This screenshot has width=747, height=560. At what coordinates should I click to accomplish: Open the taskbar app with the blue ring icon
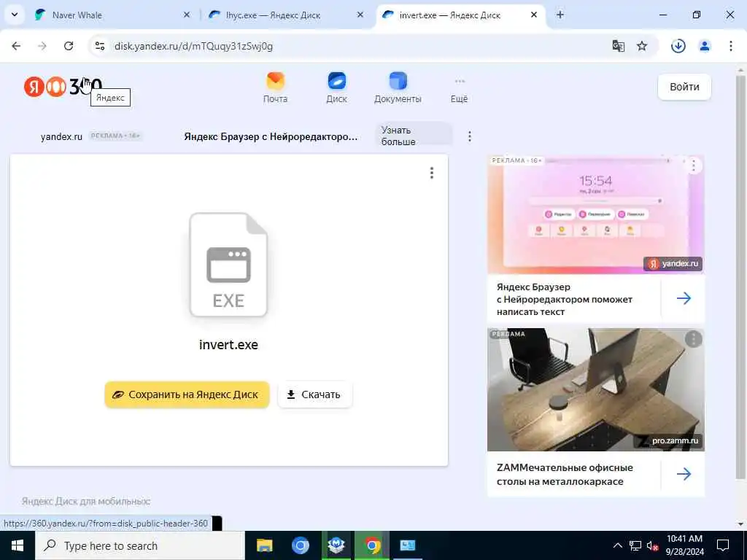tap(300, 545)
